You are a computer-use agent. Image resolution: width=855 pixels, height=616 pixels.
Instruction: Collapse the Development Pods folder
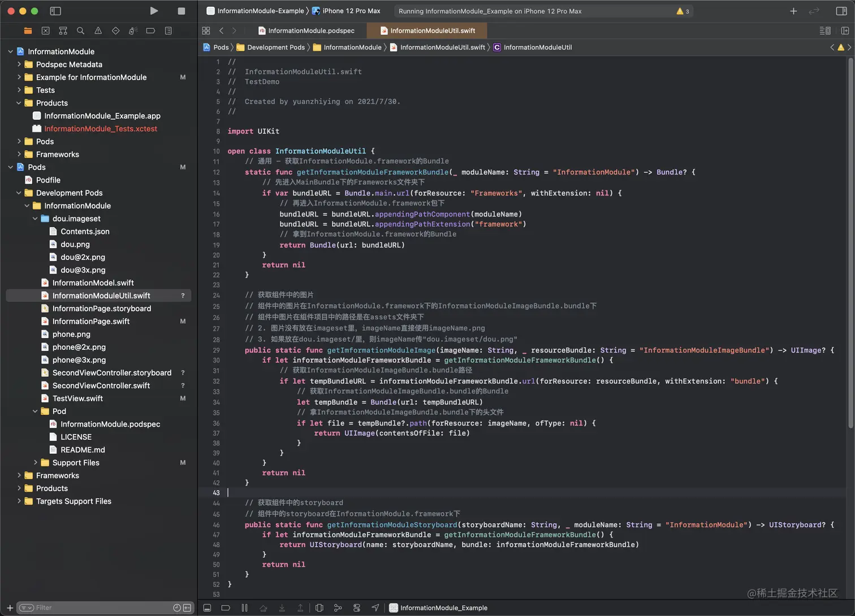pyautogui.click(x=19, y=193)
